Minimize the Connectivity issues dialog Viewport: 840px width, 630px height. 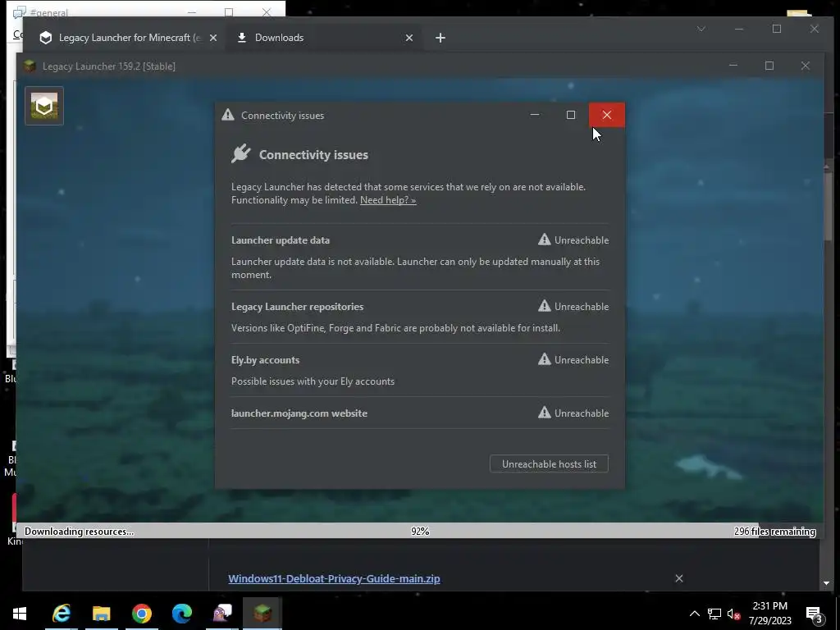(x=535, y=115)
